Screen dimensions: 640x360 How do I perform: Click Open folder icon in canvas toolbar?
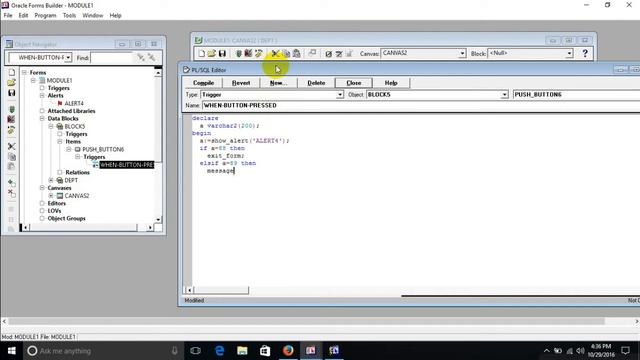click(x=211, y=53)
